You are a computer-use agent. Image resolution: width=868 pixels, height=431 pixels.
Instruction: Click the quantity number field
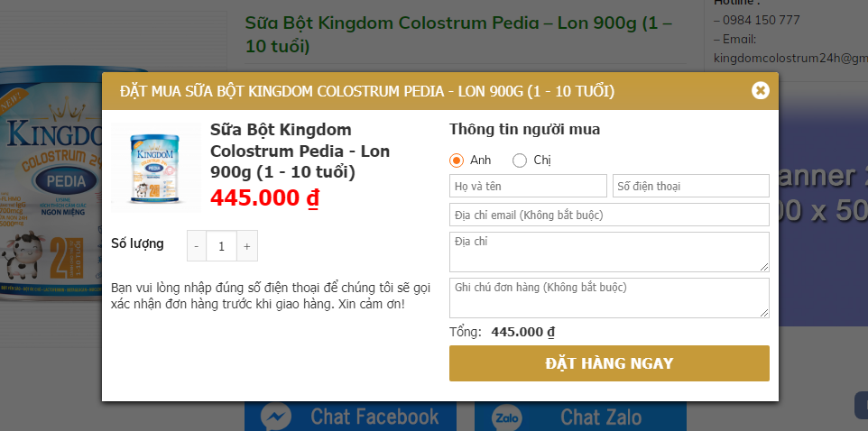coord(222,246)
